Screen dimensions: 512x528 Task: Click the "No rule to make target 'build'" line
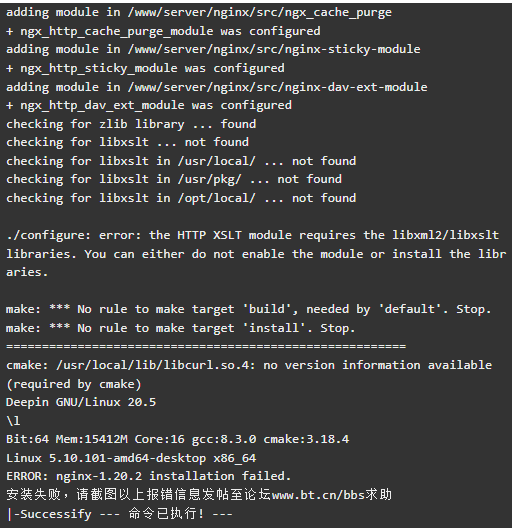coord(249,309)
